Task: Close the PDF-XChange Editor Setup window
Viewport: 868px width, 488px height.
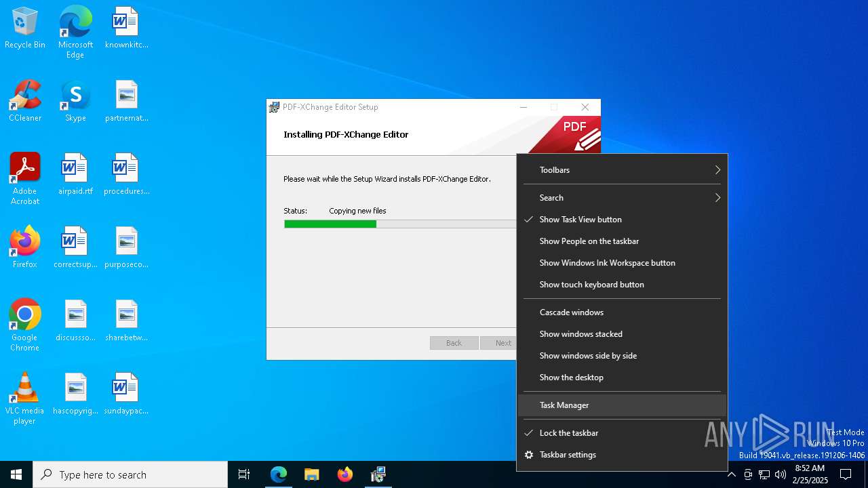Action: [585, 107]
